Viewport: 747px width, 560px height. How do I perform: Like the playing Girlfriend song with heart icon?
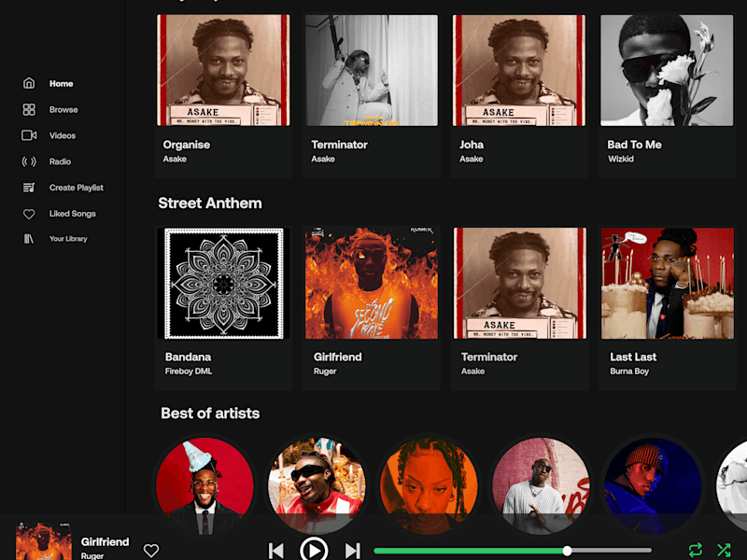coord(151,551)
